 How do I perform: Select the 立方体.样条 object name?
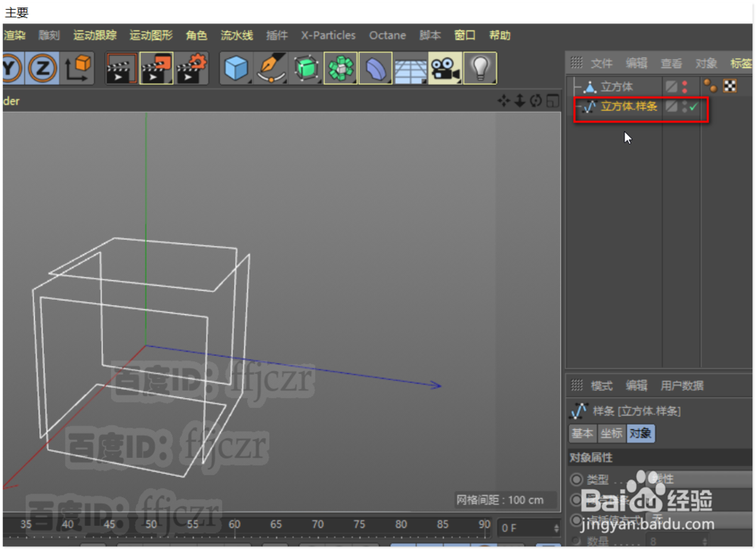coord(629,107)
